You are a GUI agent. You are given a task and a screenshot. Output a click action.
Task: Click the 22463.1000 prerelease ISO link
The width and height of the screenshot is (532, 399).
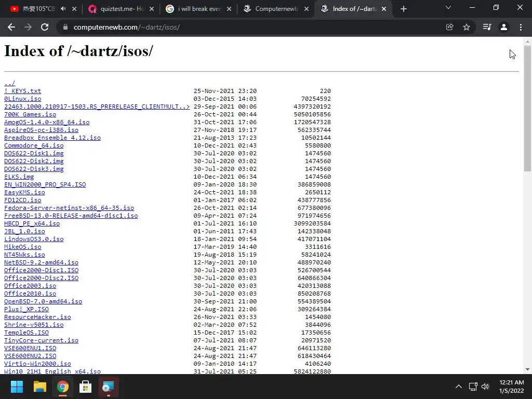[x=97, y=107]
